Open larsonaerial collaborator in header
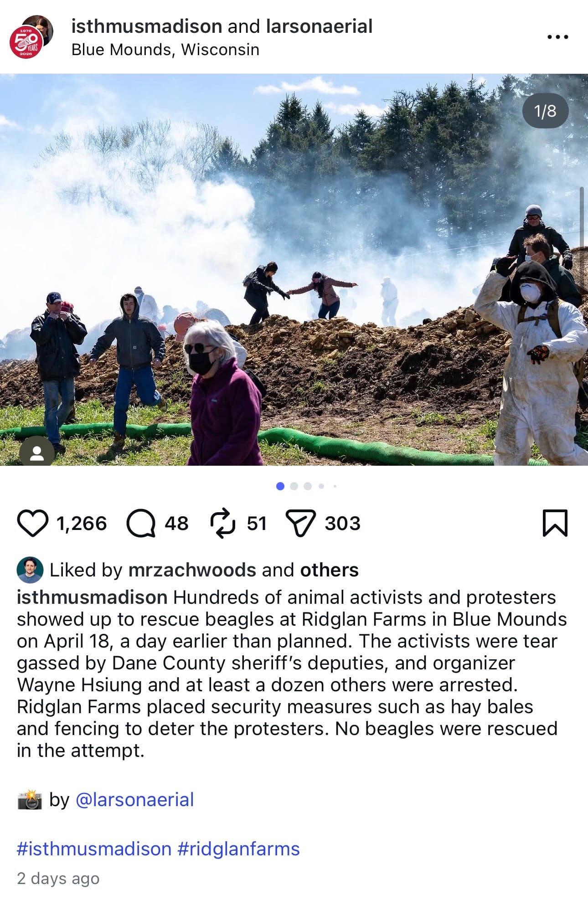Viewport: 588px width, 900px height. pyautogui.click(x=319, y=26)
